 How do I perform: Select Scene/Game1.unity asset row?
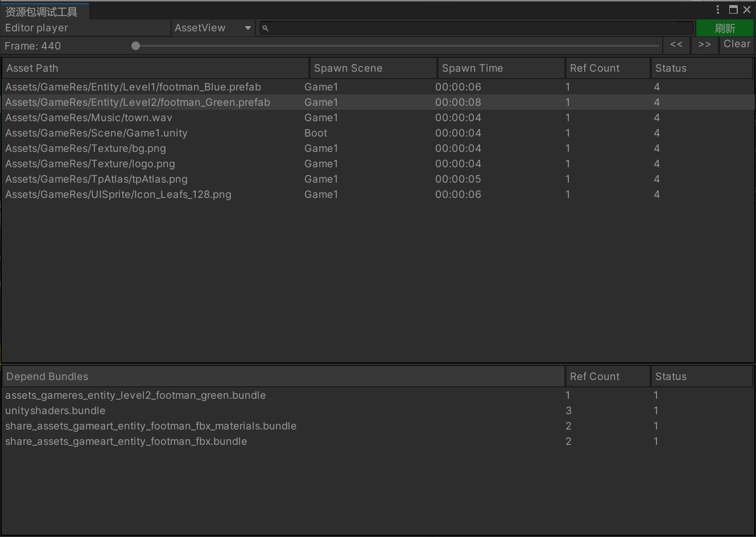378,133
